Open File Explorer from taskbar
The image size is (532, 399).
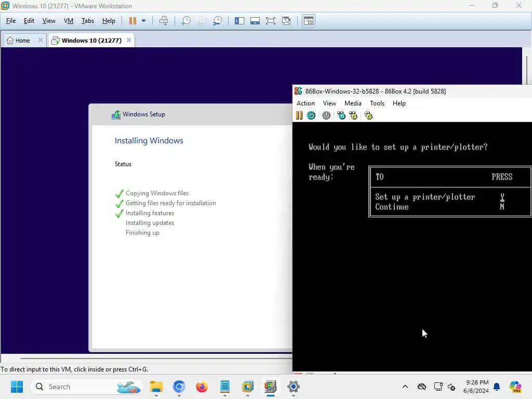pos(156,387)
